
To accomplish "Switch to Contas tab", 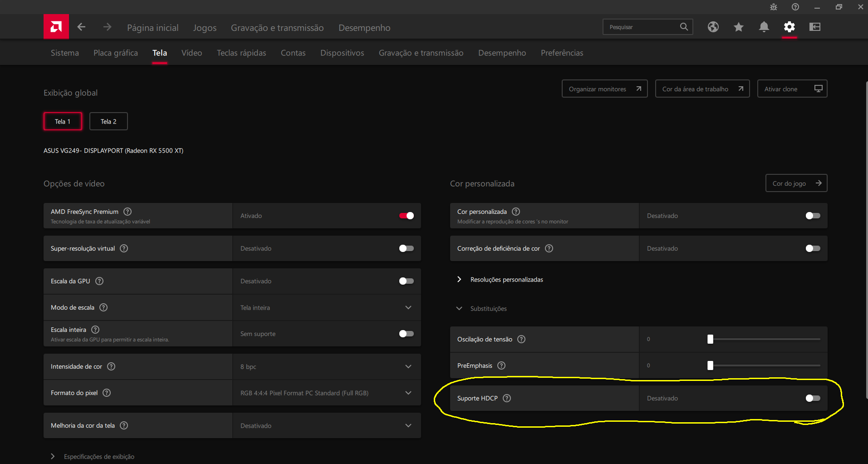I will (293, 53).
